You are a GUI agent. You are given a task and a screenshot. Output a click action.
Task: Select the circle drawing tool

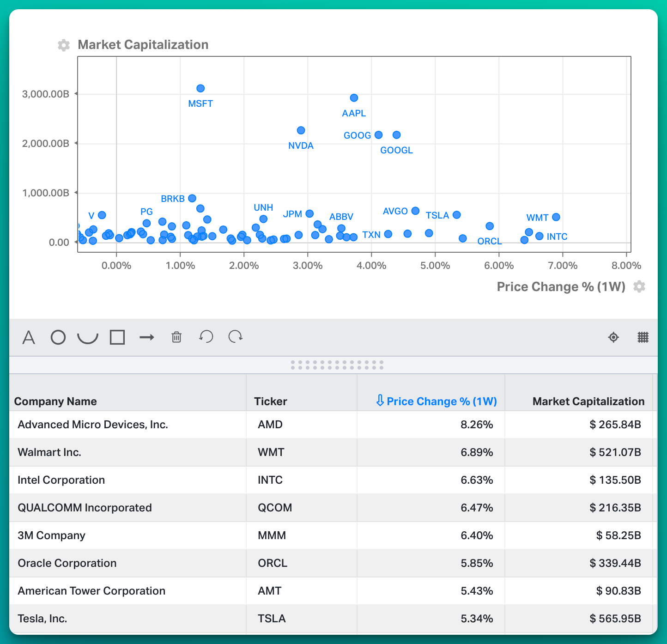58,337
